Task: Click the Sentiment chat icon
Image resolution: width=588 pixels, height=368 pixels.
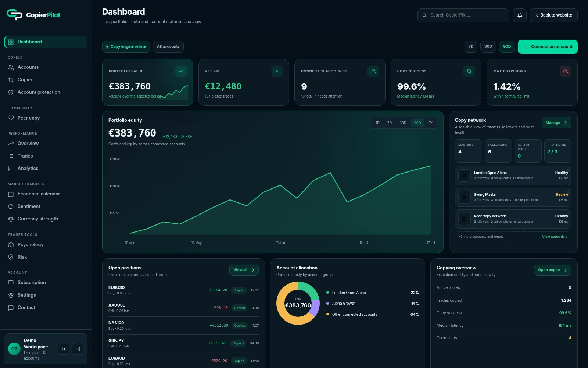Action: [11, 206]
